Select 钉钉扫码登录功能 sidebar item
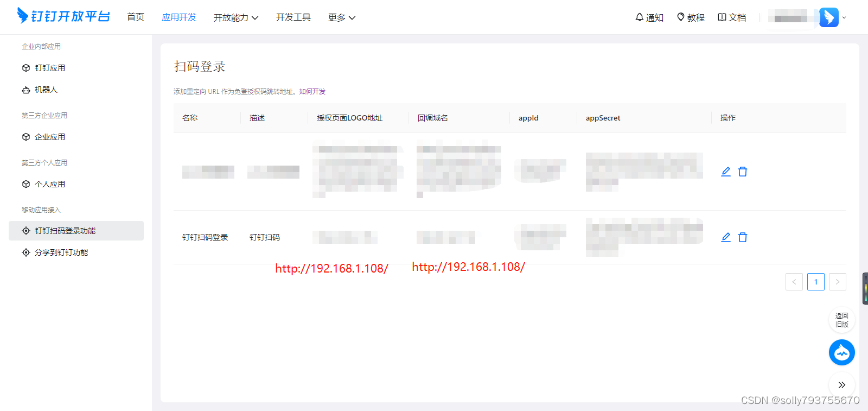The width and height of the screenshot is (868, 411). [76, 231]
